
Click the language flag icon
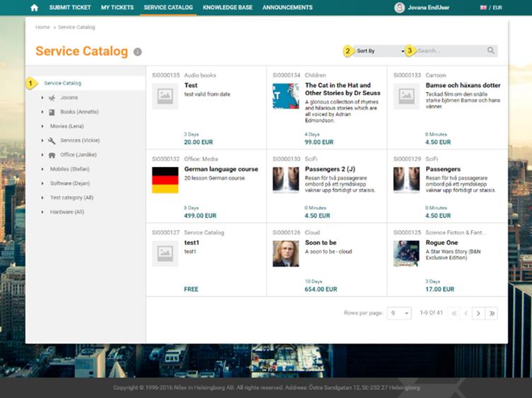tap(483, 8)
